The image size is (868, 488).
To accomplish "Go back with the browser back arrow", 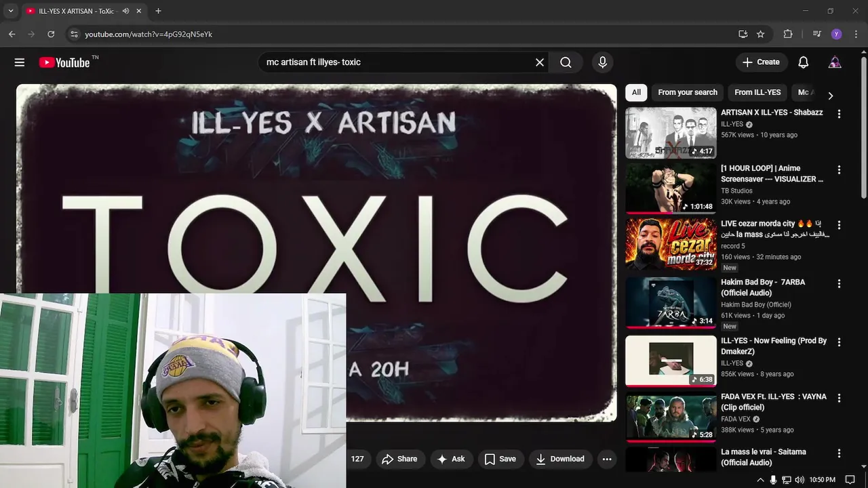I will coord(12,34).
